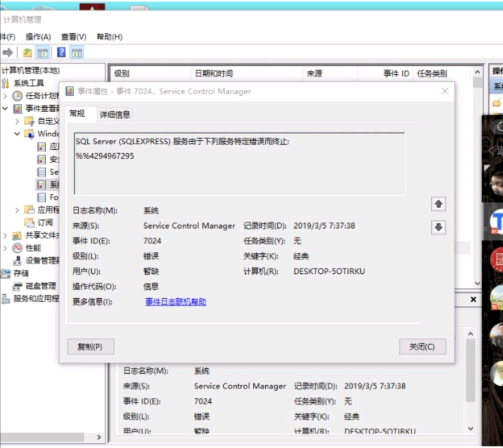Click event list scrollbar up arrow
Screen dimensions: 503x448
[x=478, y=72]
